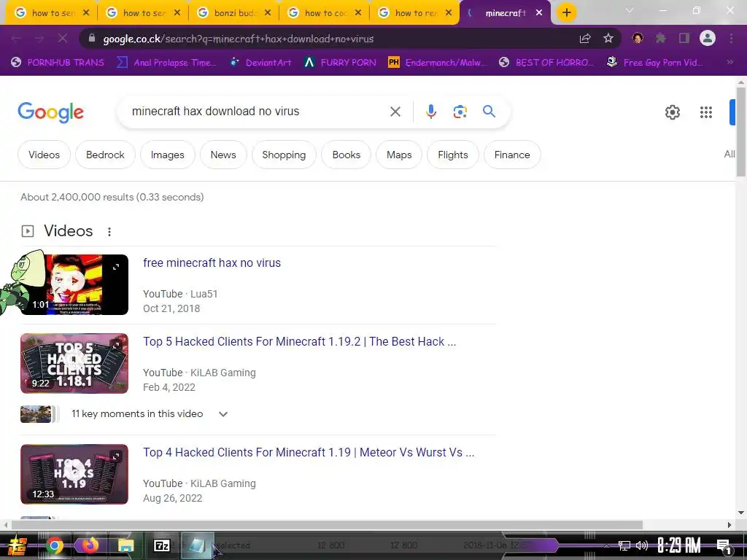Image resolution: width=747 pixels, height=560 pixels.
Task: Stop loading the page
Action: point(63,38)
